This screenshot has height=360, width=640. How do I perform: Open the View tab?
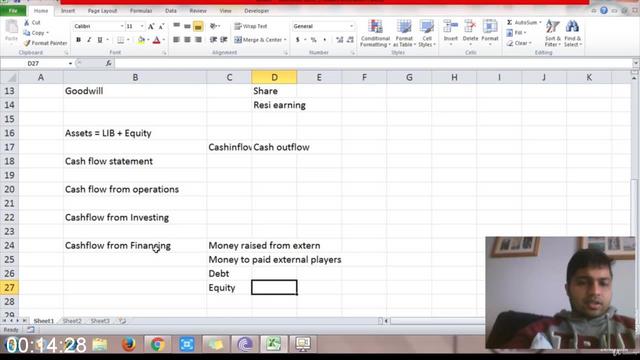pos(225,11)
